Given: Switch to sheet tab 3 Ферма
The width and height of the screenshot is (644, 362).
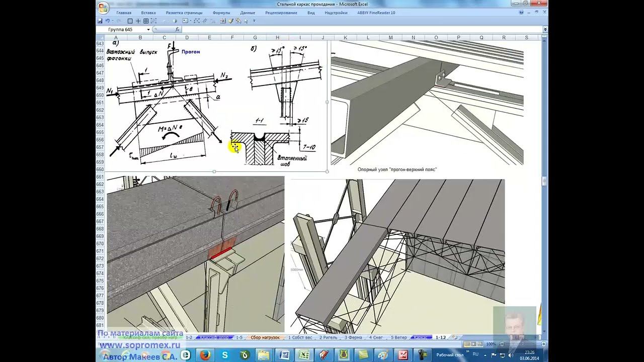Looking at the screenshot, I should pos(354,337).
